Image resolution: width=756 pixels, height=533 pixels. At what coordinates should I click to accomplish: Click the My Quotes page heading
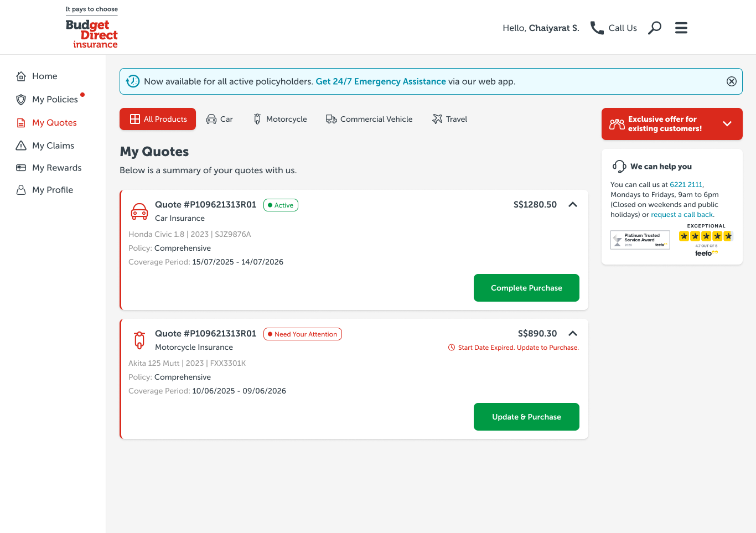point(154,152)
